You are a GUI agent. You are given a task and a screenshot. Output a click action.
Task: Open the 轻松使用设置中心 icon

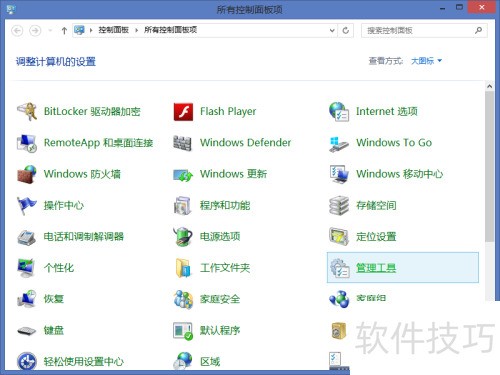[x=27, y=361]
